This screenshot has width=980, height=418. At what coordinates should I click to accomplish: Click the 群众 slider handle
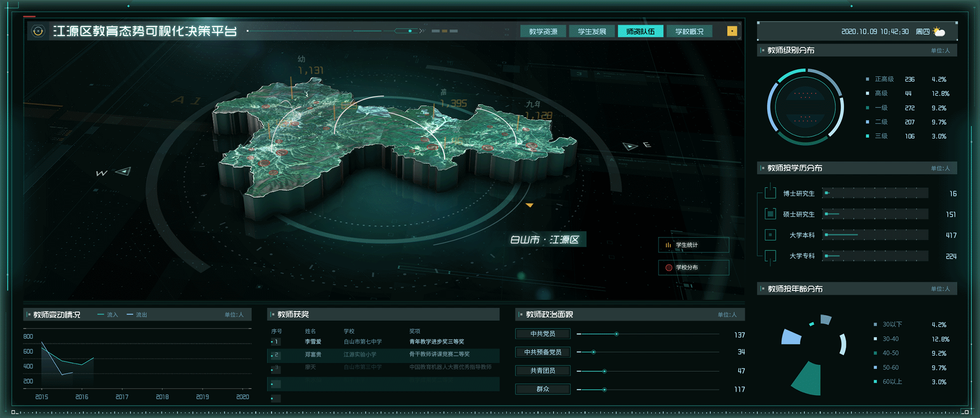click(x=605, y=390)
